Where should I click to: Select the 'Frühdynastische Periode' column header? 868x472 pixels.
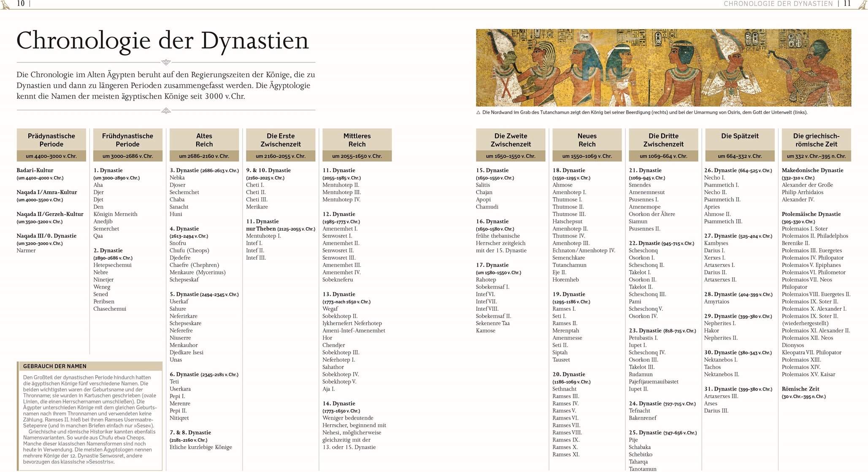click(127, 140)
